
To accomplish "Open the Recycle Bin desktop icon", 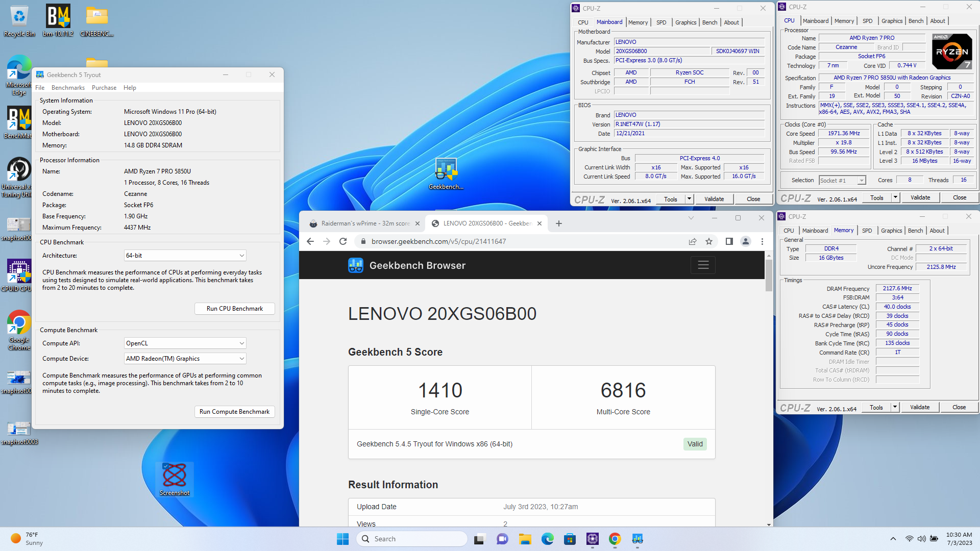I will 19,20.
